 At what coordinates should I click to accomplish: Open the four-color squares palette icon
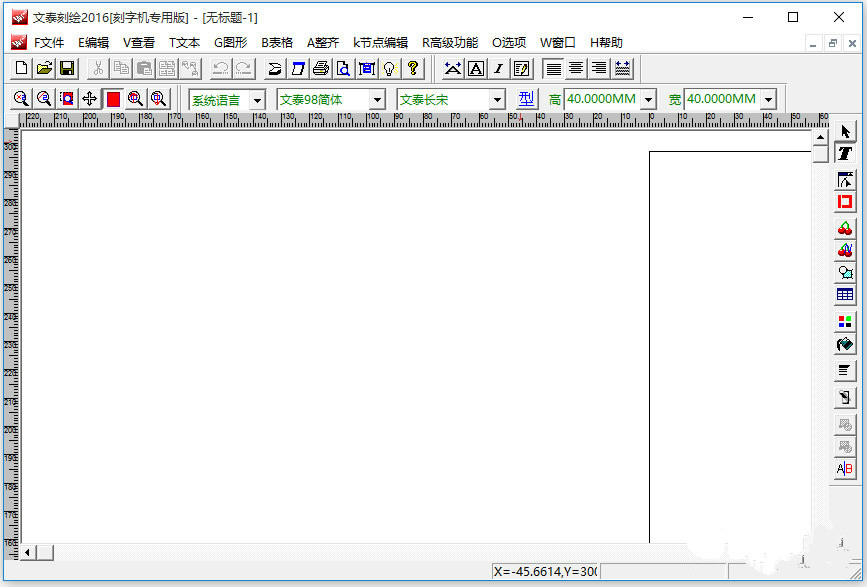pyautogui.click(x=845, y=322)
